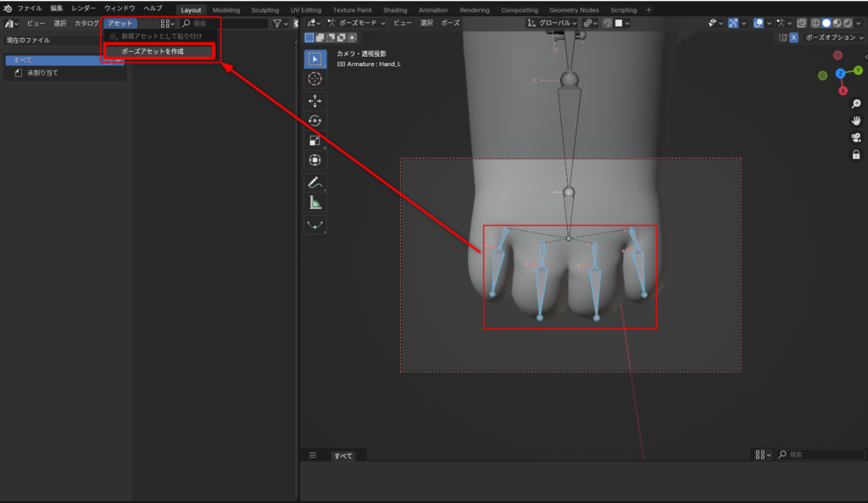The image size is (868, 503).
Task: Open the グローバル orientation dropdown
Action: coord(552,23)
